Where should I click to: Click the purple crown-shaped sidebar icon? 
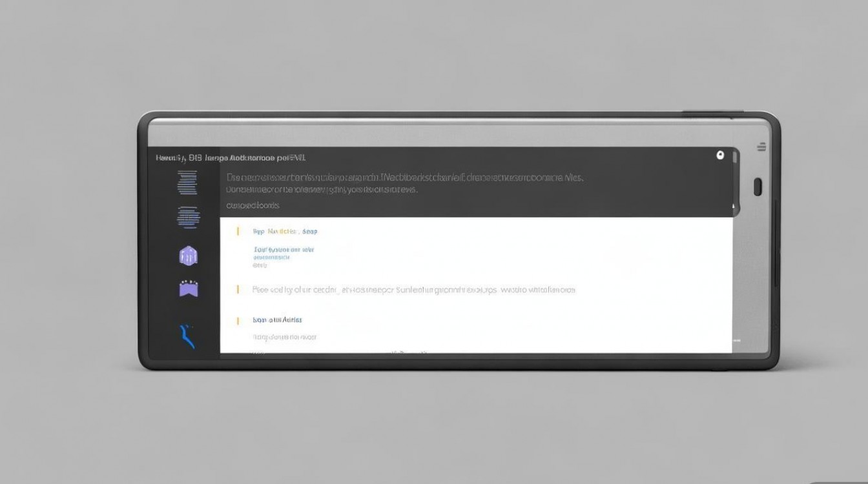point(188,288)
